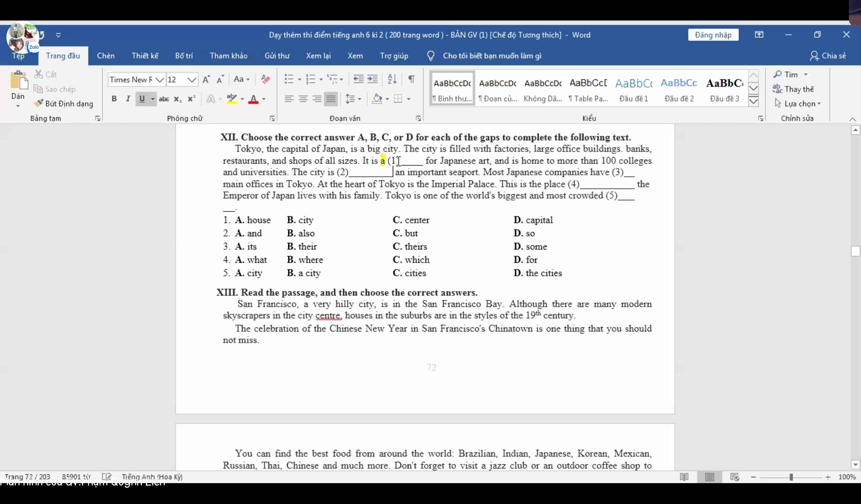
Task: Toggle Superscript text formatting
Action: [191, 98]
